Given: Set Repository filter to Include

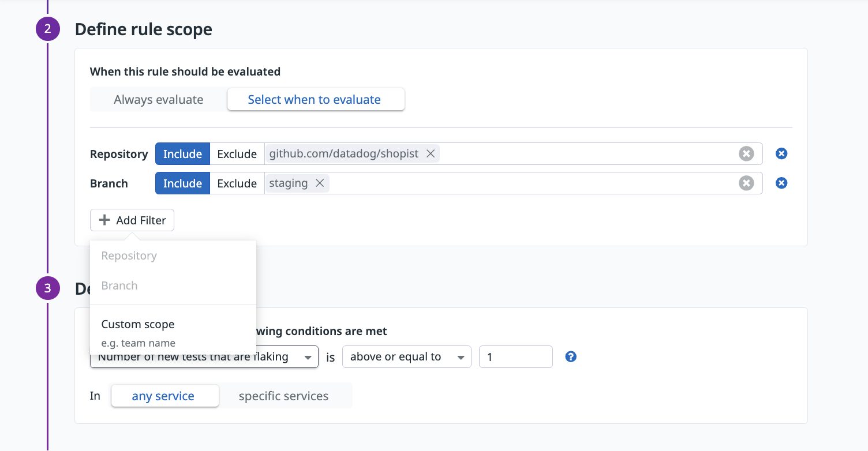Looking at the screenshot, I should pyautogui.click(x=182, y=154).
